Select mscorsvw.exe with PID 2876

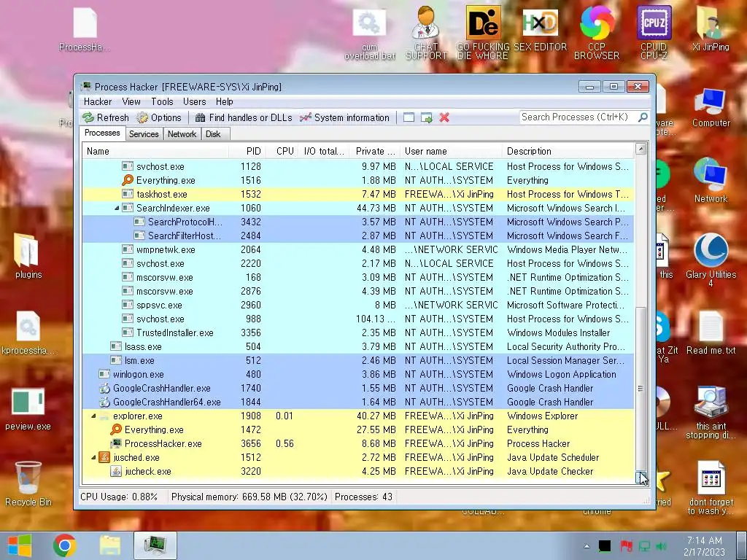358,291
